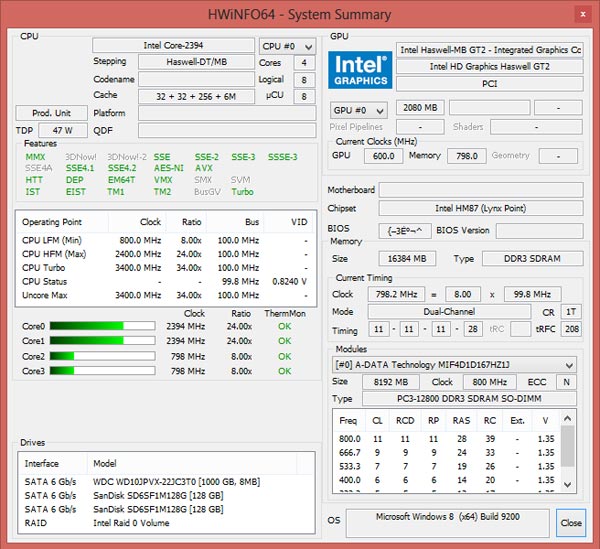
Task: Click the memory clock 798.2 MHz field
Action: (396, 294)
